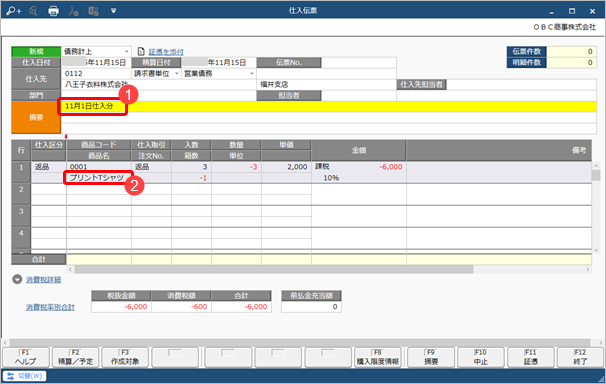Click the F3 作成対象 button
606x384 pixels.
(x=125, y=357)
